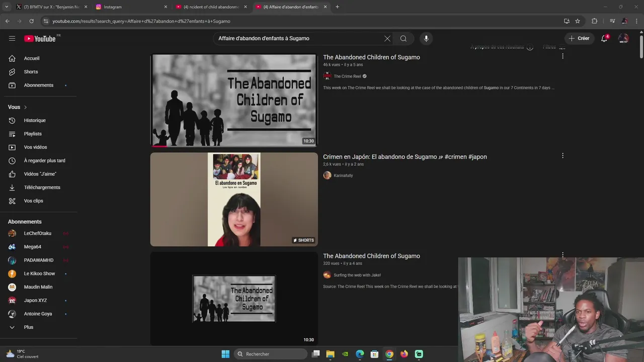Viewport: 644px width, 362px height.
Task: Play first Abandoned Children of Sugamo thumbnail
Action: click(x=234, y=100)
